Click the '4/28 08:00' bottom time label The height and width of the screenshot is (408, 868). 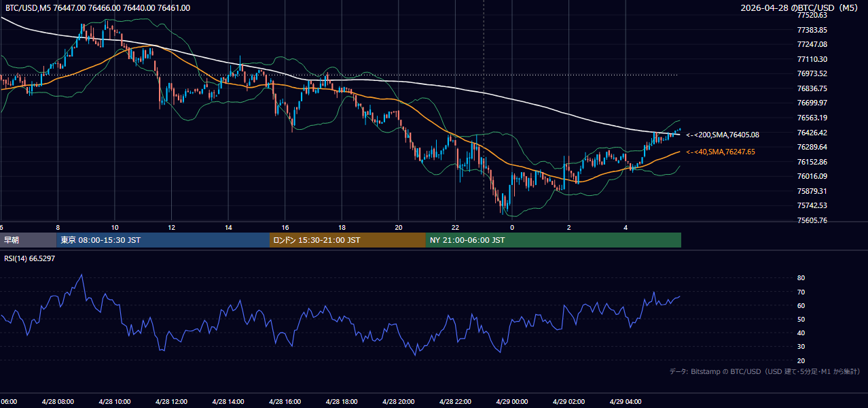tap(57, 401)
